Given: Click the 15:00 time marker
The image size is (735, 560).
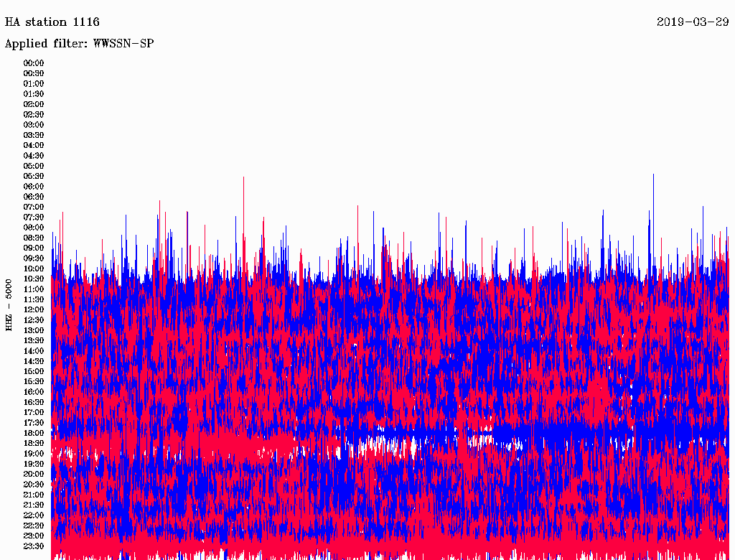Looking at the screenshot, I should [x=34, y=372].
